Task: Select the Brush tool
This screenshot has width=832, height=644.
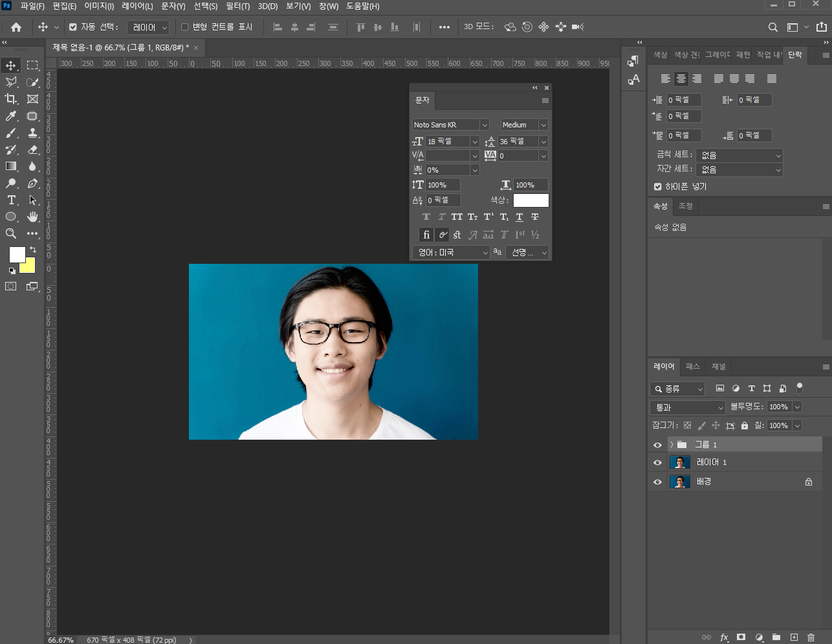Action: 11,133
